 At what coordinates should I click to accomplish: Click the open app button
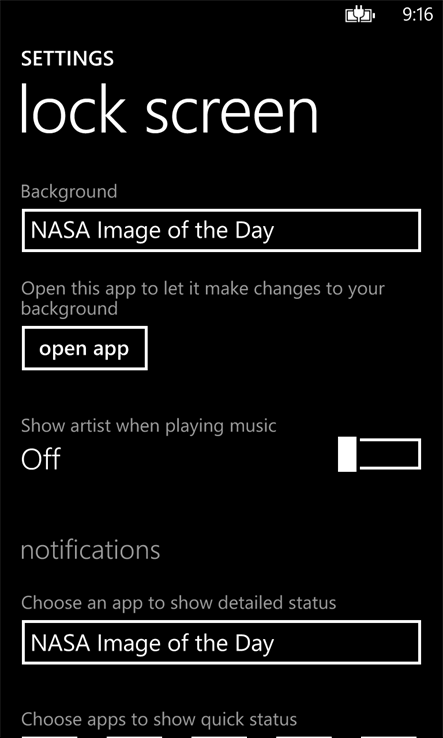(x=85, y=348)
